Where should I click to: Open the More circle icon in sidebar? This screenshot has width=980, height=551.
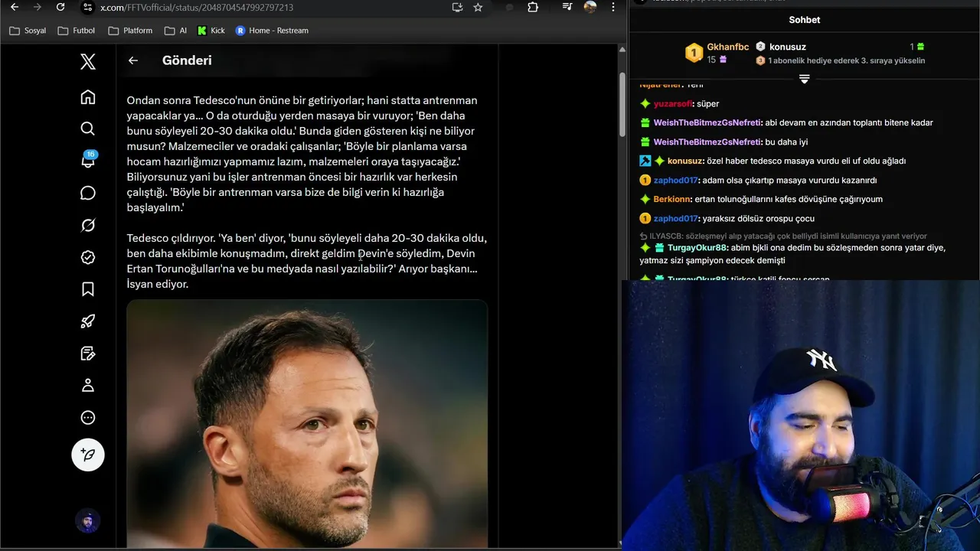coord(88,418)
